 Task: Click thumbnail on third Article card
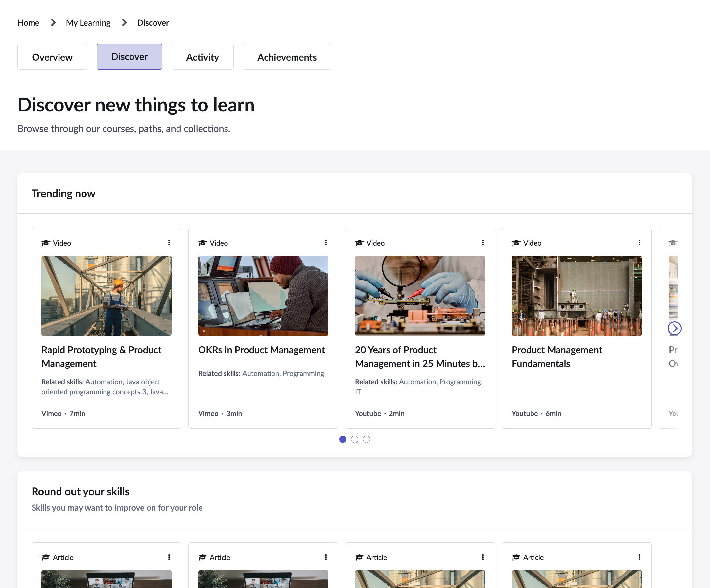pos(420,579)
